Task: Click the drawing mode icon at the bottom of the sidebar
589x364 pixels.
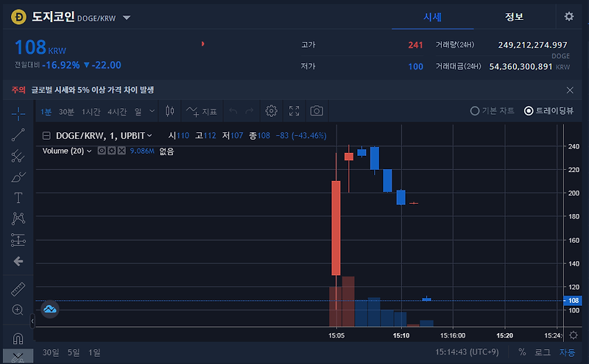Action: click(x=18, y=357)
